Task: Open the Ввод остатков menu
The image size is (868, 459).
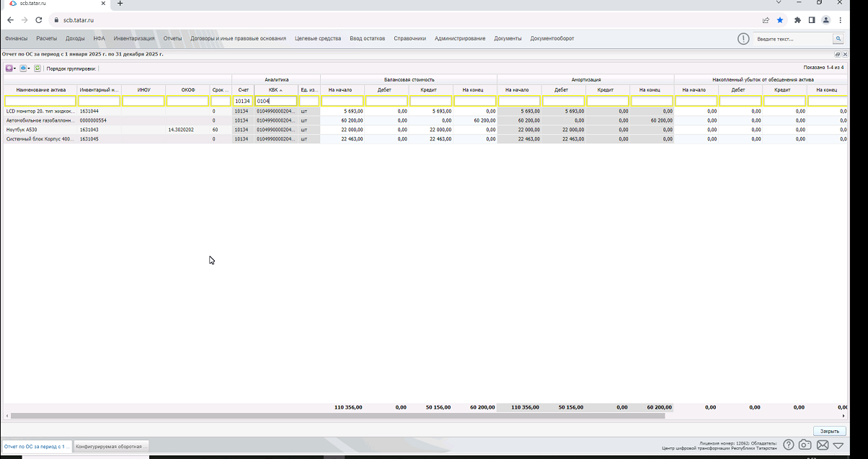Action: click(x=368, y=38)
